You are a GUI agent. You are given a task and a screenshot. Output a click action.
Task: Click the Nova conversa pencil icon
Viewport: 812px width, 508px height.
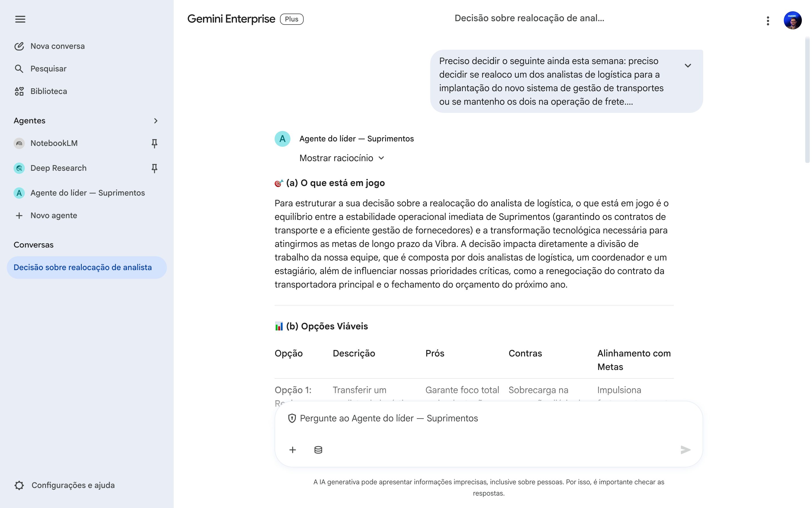point(19,46)
